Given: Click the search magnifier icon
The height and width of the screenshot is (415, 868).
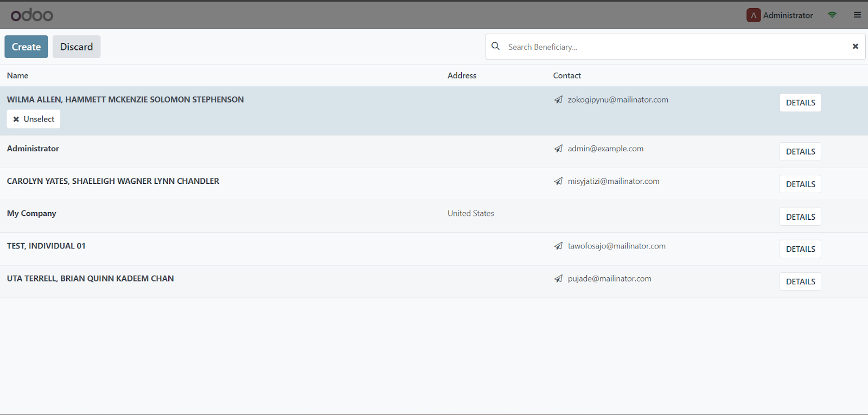Looking at the screenshot, I should pyautogui.click(x=495, y=47).
